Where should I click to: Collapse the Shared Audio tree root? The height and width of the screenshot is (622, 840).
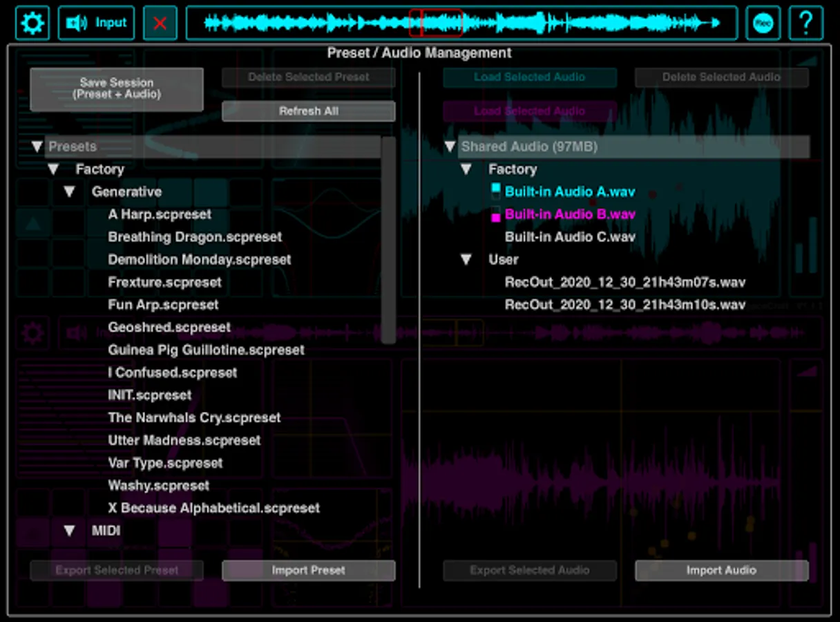450,147
